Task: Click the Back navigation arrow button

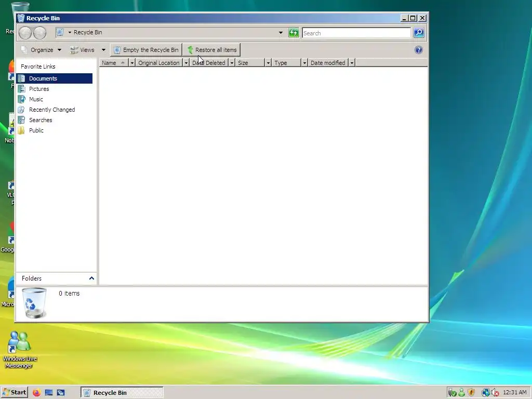Action: click(x=25, y=33)
